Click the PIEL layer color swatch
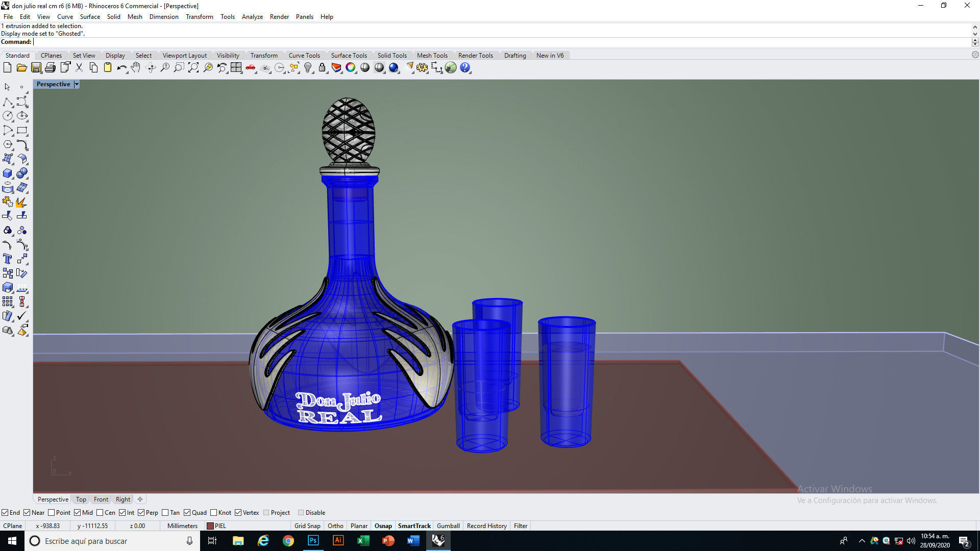 pos(210,526)
